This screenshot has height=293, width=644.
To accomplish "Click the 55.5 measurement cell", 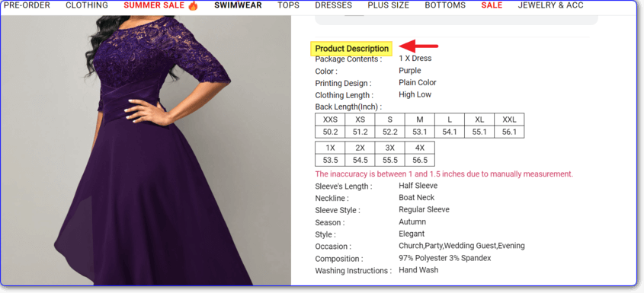I will coord(390,160).
